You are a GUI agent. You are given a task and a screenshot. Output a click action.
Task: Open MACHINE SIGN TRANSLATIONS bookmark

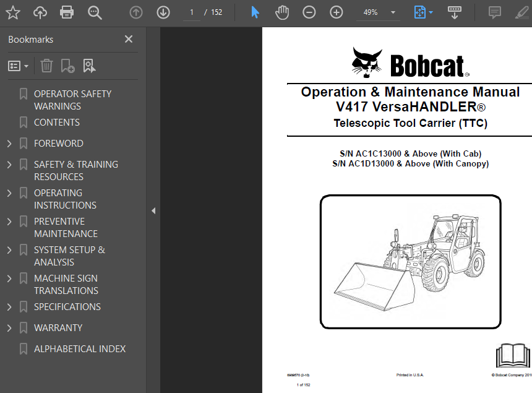coord(66,285)
